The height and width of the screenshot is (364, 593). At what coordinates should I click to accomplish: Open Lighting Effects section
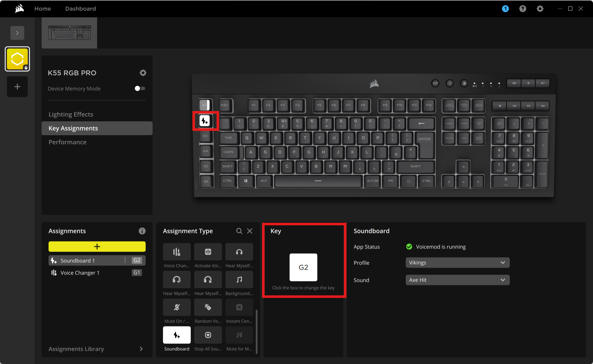pos(97,114)
